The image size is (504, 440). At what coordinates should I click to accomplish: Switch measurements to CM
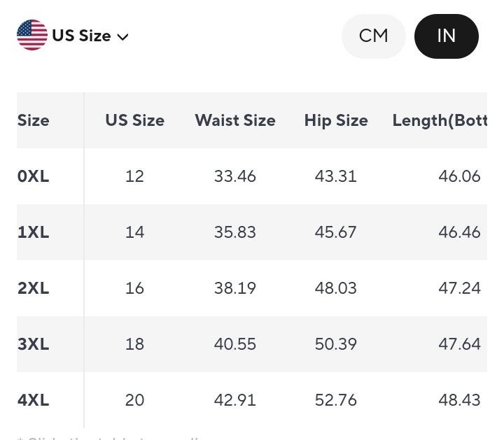click(374, 36)
